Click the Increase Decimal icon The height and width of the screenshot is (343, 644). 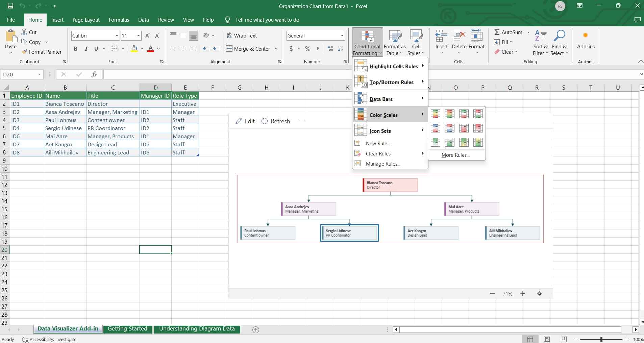330,49
